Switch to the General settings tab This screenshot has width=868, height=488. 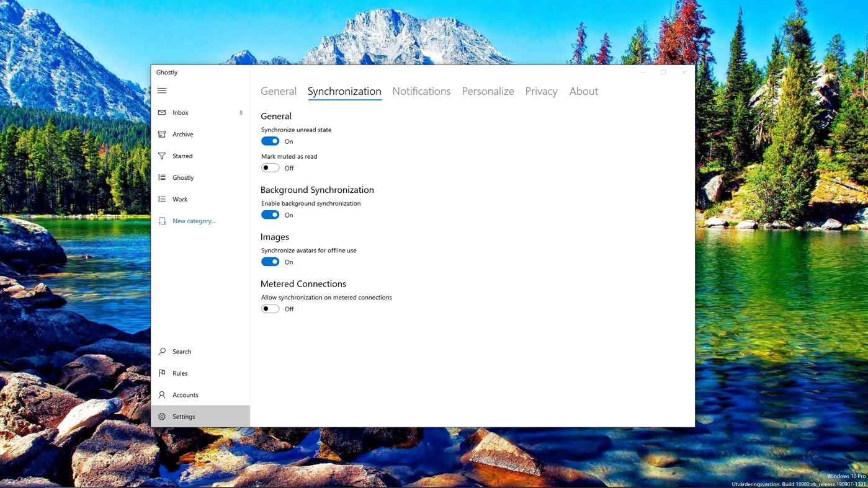[x=279, y=91]
